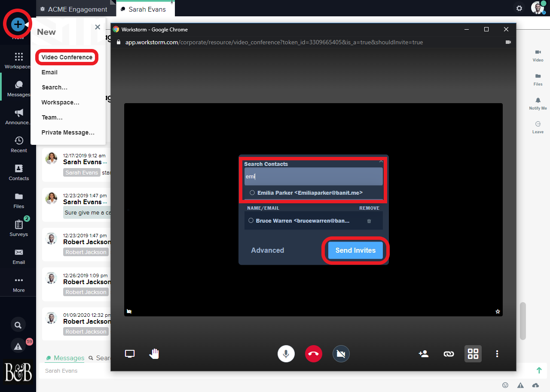Click the lock icon in Chrome address bar
Screen dimensions: 550x392
119,42
